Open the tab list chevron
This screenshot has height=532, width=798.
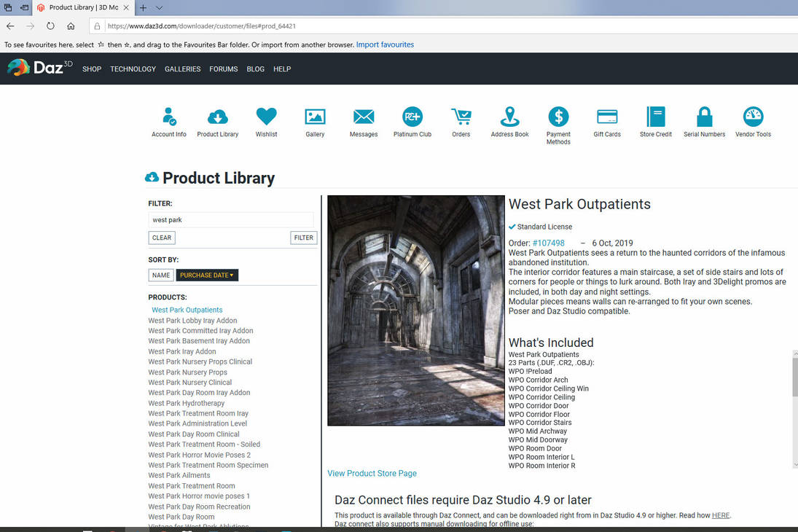(160, 7)
